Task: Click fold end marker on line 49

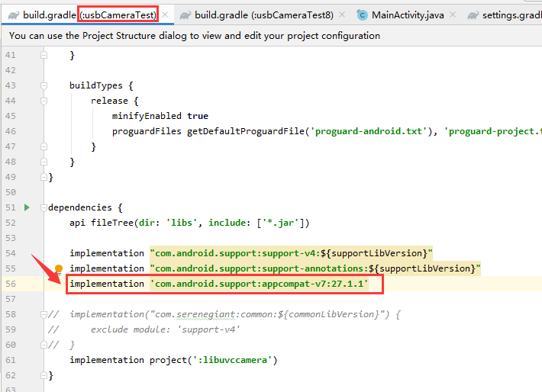Action: point(44,177)
